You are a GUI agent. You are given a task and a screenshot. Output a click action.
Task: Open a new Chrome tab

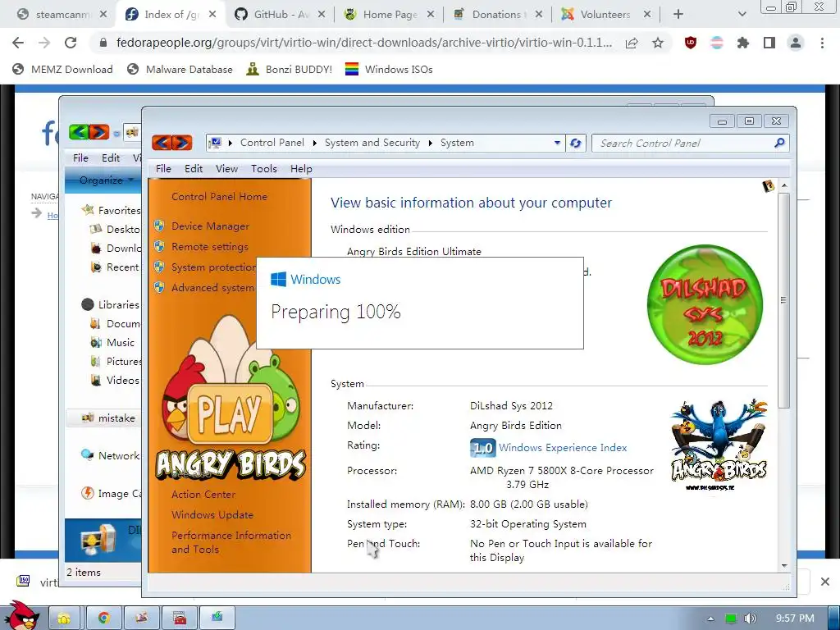678,15
